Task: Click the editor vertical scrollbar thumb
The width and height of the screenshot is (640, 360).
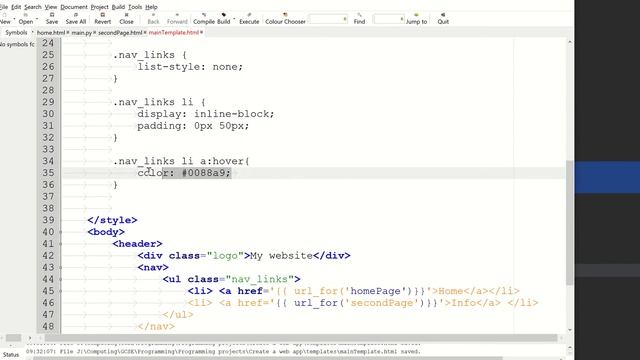Action: point(570,222)
